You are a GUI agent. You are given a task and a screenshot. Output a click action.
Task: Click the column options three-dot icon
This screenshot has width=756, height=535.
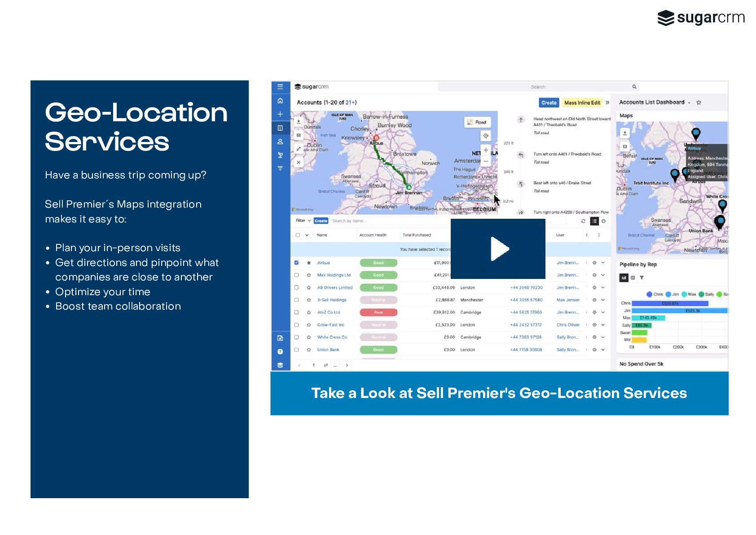pos(599,235)
